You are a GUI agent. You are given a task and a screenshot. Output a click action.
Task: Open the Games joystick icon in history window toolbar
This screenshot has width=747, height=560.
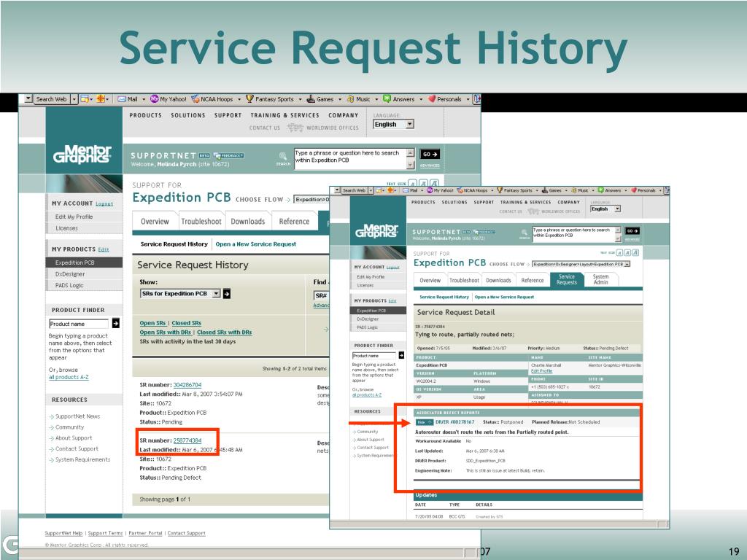click(x=311, y=99)
